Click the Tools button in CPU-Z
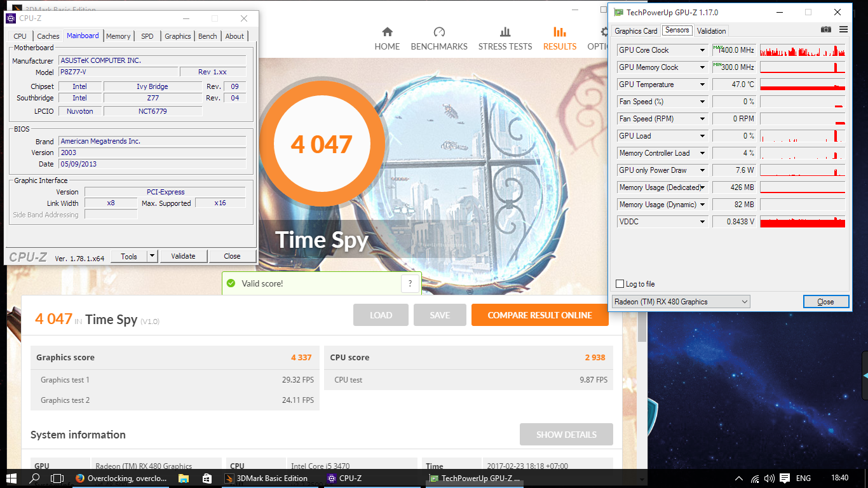Viewport: 868px width, 488px height. click(129, 256)
